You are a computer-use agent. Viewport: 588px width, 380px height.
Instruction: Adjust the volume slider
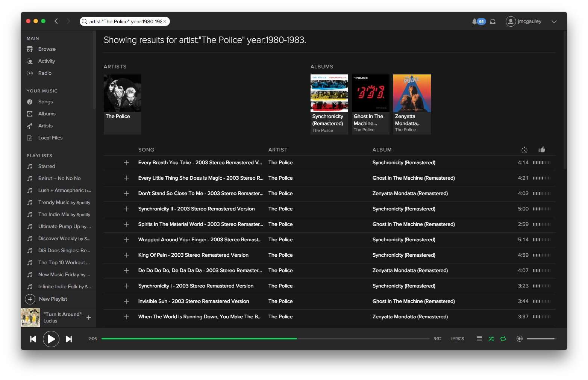(x=541, y=339)
